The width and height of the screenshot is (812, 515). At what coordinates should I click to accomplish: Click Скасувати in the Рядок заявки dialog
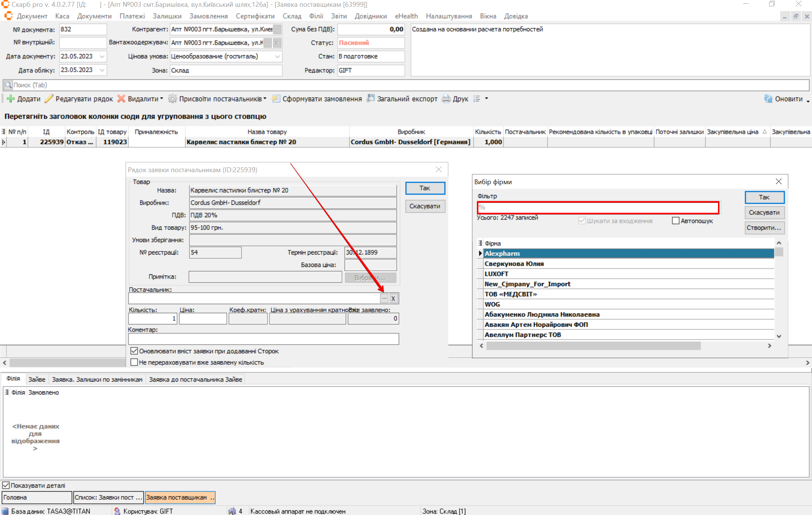click(x=425, y=206)
